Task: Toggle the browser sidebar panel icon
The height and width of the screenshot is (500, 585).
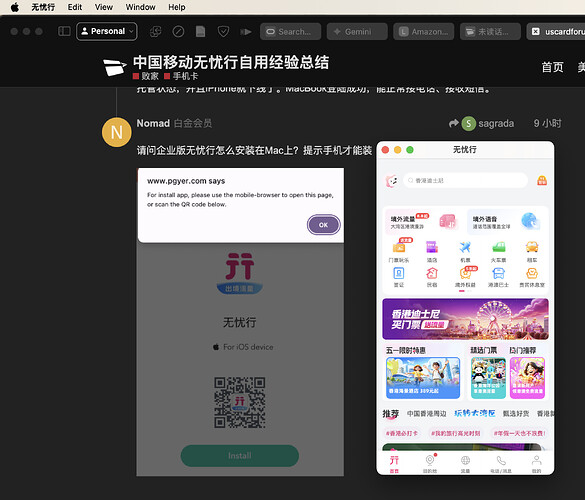Action: coord(64,31)
